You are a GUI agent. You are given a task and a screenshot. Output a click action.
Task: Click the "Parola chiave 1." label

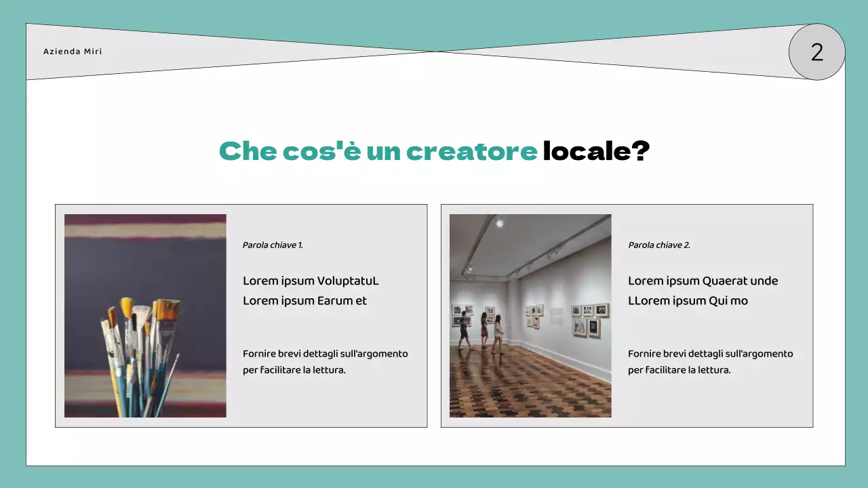(x=273, y=245)
